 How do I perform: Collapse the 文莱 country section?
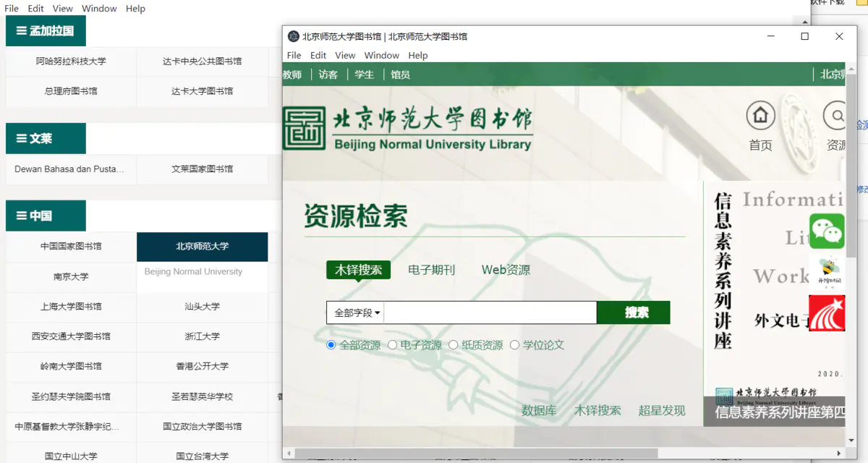tap(46, 138)
